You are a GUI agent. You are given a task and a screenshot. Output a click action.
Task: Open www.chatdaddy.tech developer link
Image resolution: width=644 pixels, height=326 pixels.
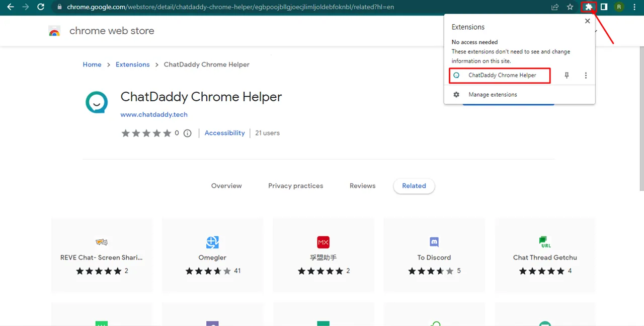pos(154,114)
